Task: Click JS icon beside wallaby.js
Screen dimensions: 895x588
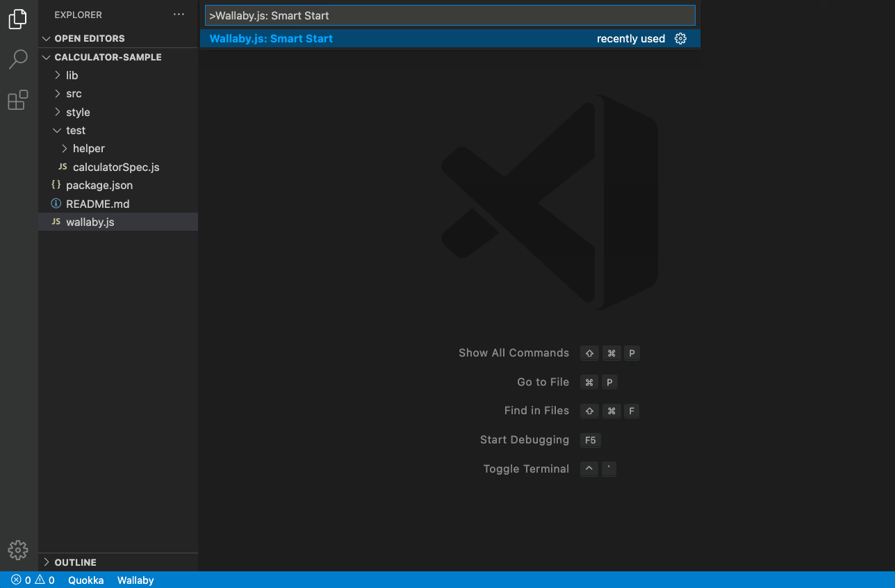Action: [x=56, y=222]
